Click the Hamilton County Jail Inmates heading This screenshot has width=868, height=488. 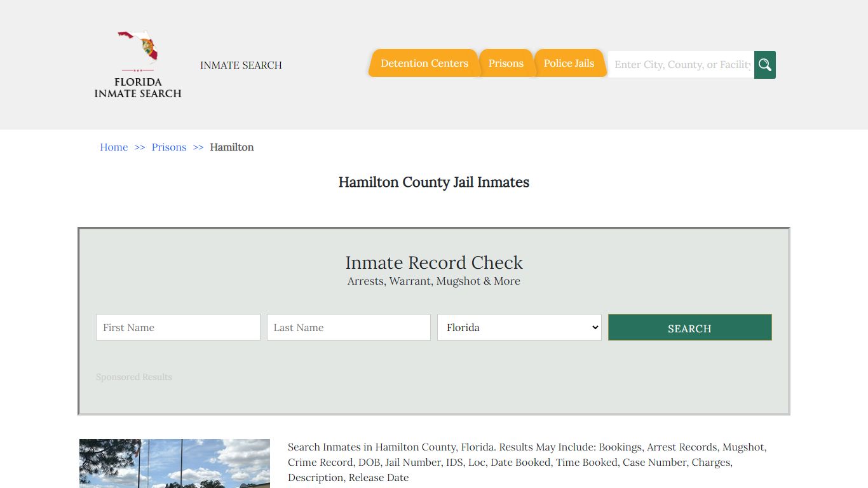point(434,182)
